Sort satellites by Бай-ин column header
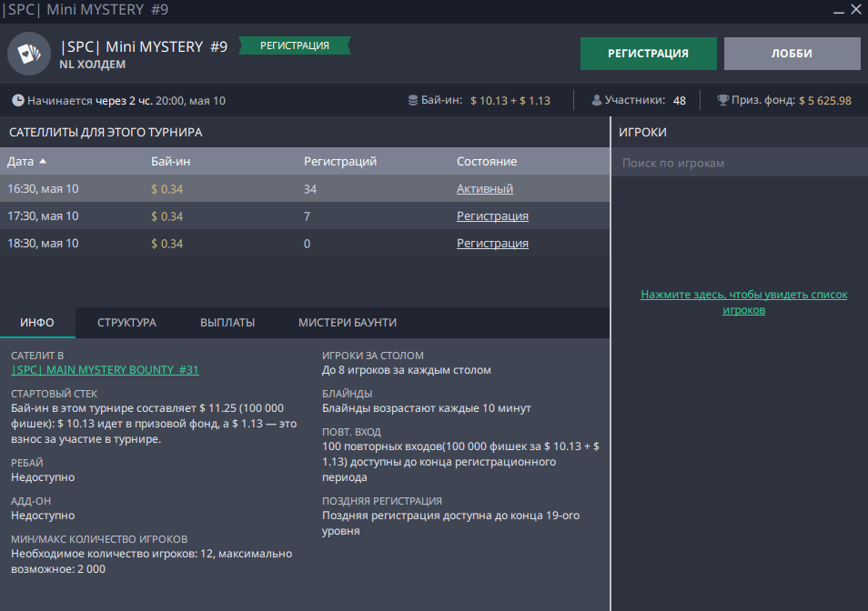The width and height of the screenshot is (868, 611). tap(170, 162)
